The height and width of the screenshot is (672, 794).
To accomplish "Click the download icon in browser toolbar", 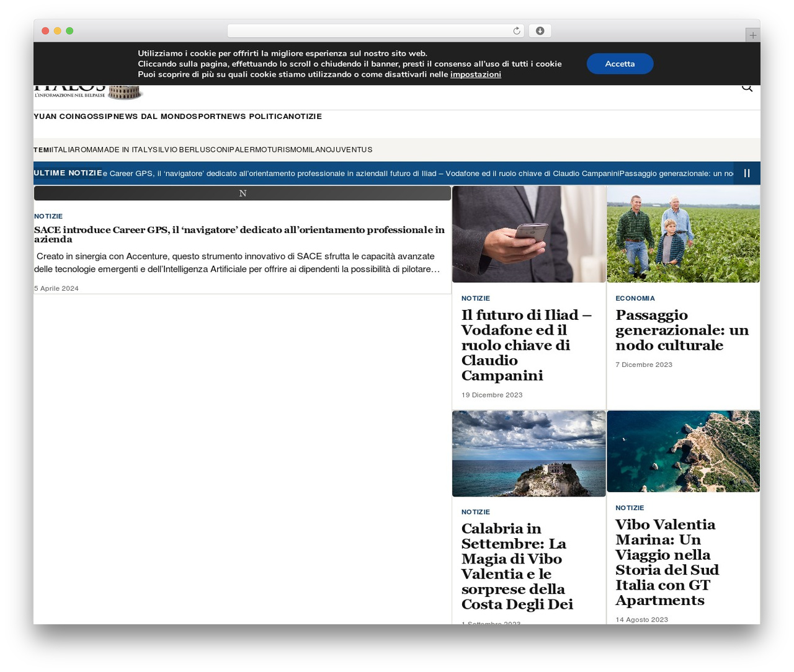I will tap(540, 31).
